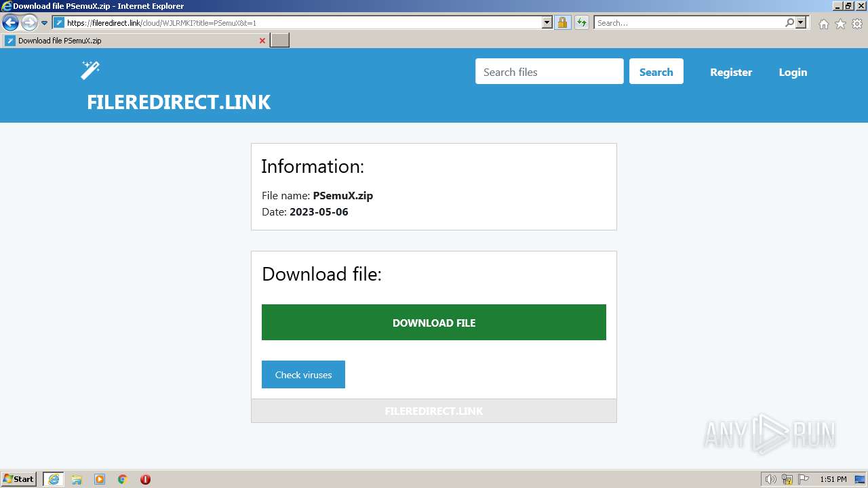Click the FILEREDIRECT.LINK footer text

pyautogui.click(x=434, y=411)
